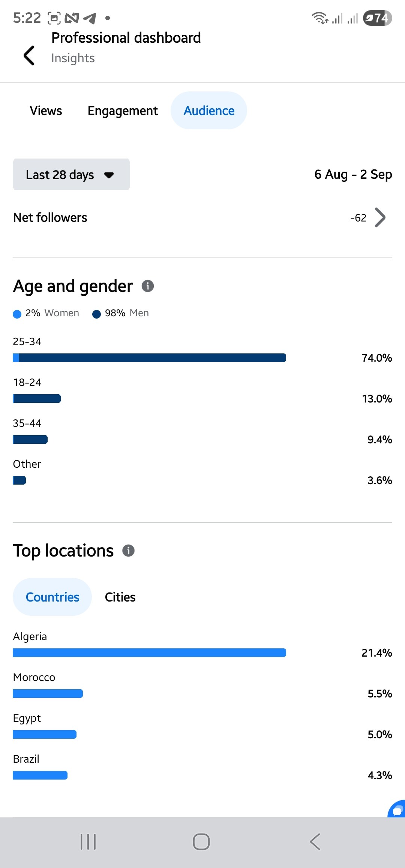
Task: Click the Women legend dot
Action: 17,314
